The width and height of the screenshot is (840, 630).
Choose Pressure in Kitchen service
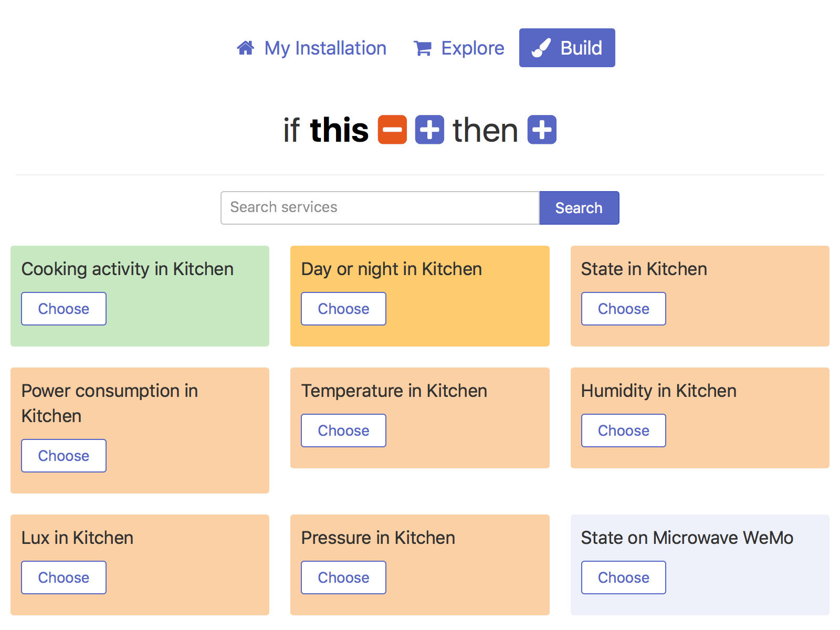tap(343, 577)
